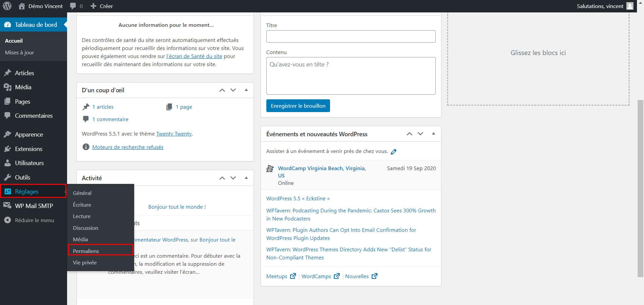The image size is (644, 305).
Task: Open the WordPress logo menu
Action: 7,6
